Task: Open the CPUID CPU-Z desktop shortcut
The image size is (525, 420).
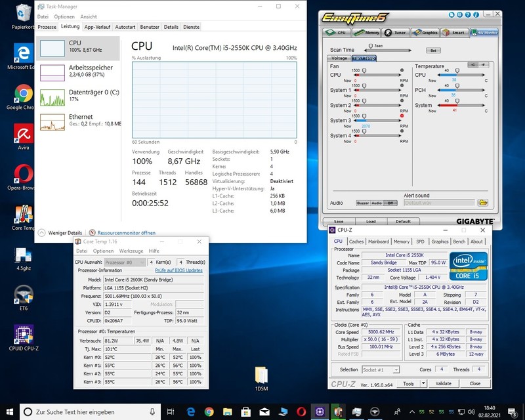Action: 24,337
